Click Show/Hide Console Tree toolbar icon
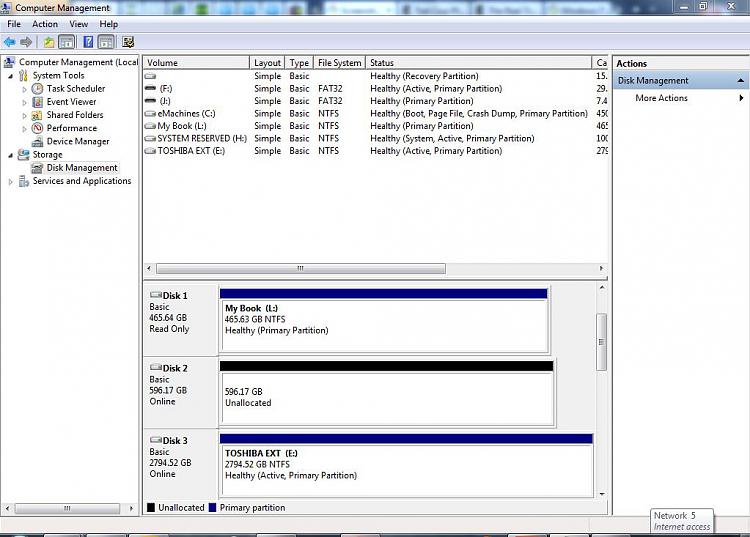 (67, 42)
